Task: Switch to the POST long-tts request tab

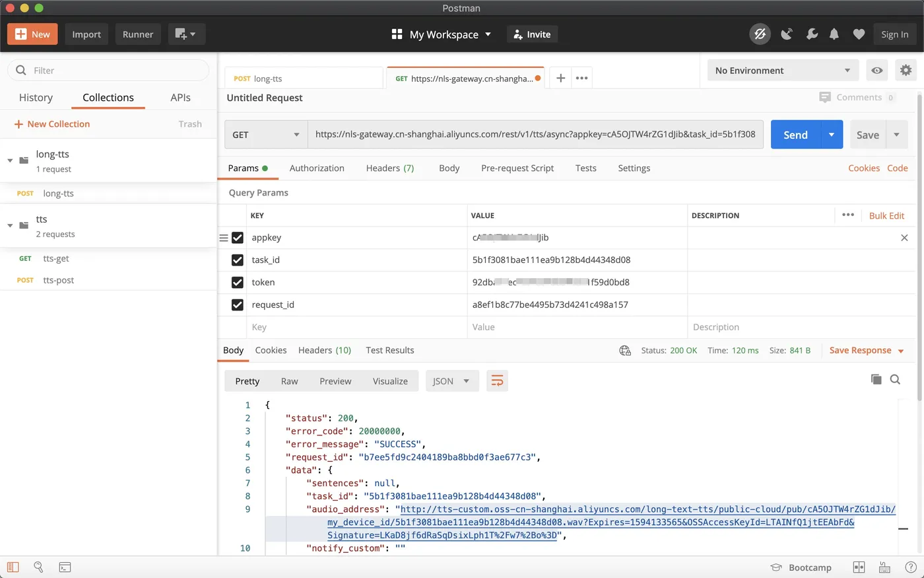Action: coord(304,78)
